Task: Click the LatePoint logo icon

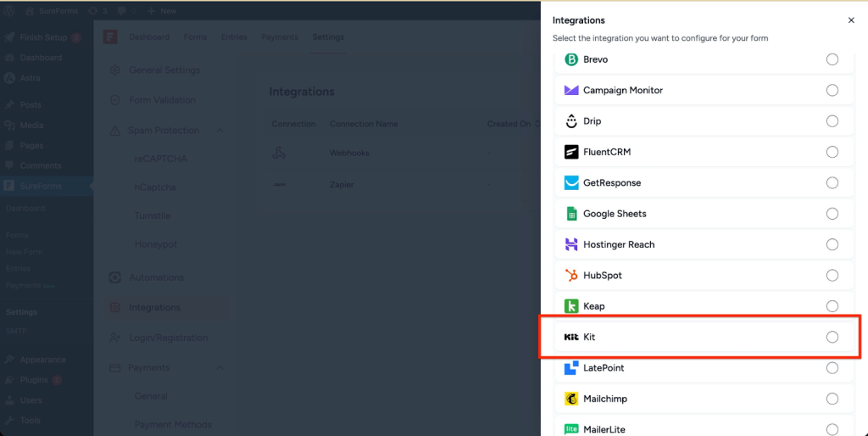Action: coord(571,368)
